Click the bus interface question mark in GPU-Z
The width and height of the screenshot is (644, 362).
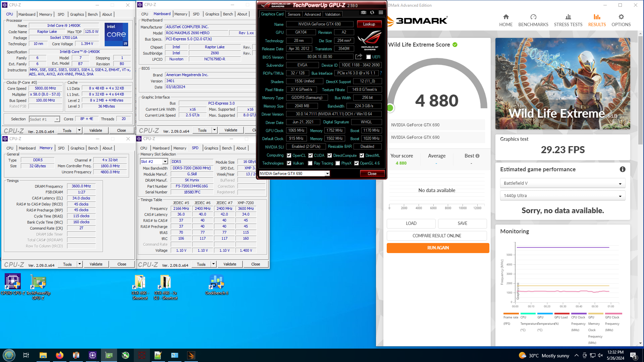click(381, 73)
